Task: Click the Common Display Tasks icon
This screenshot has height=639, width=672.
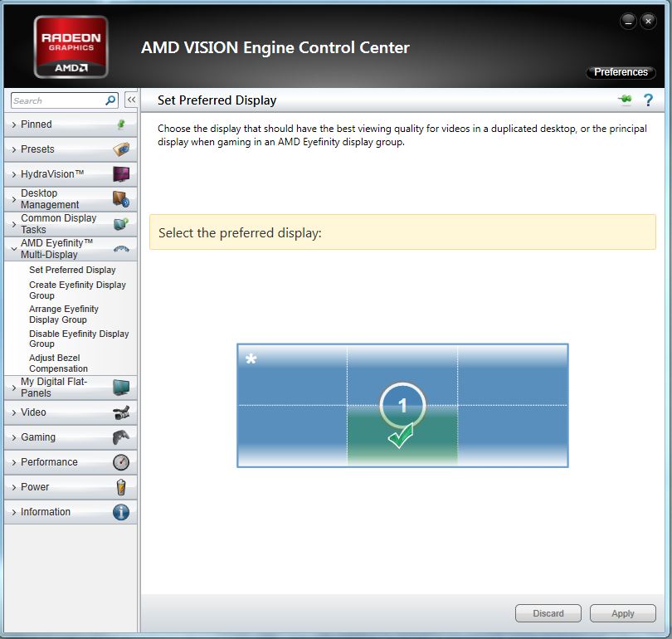Action: point(121,224)
